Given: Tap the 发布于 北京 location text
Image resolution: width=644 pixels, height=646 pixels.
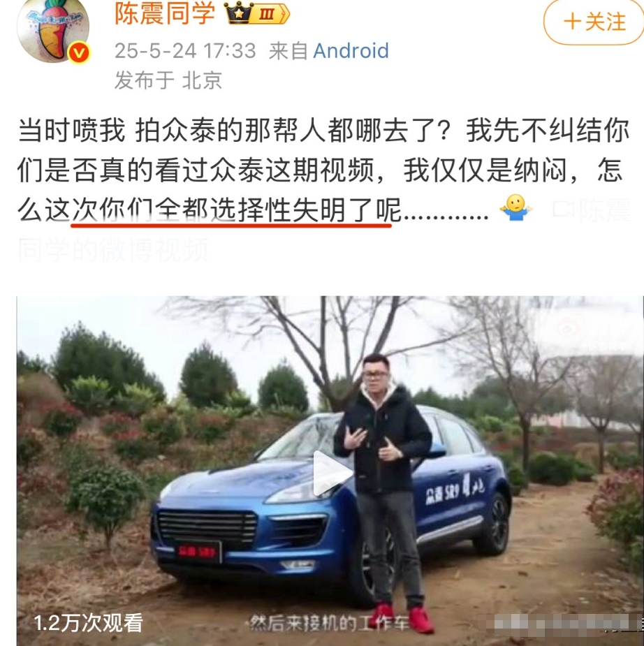Looking at the screenshot, I should coord(168,80).
